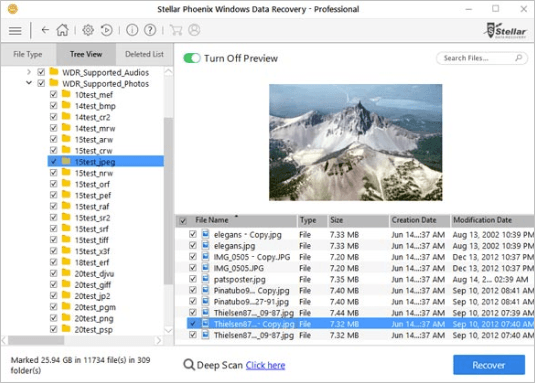The height and width of the screenshot is (383, 535).
Task: Click the shopping cart icon
Action: (x=176, y=30)
